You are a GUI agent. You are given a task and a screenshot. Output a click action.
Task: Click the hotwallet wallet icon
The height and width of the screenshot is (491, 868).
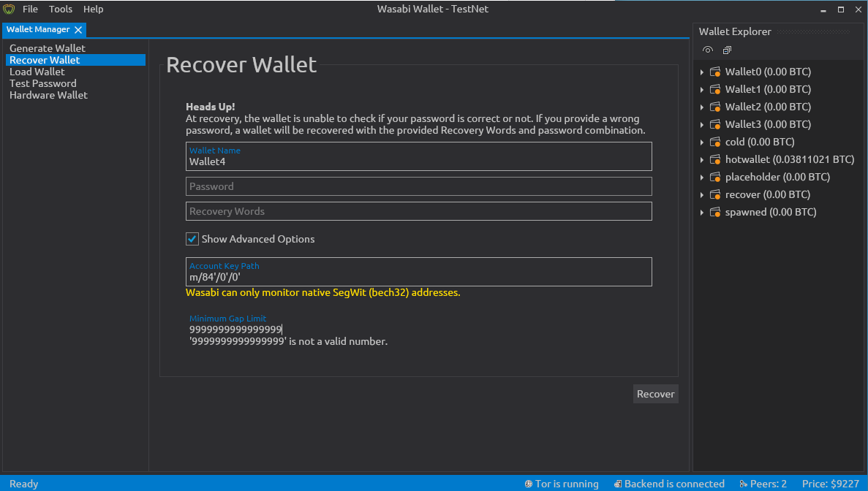click(715, 160)
